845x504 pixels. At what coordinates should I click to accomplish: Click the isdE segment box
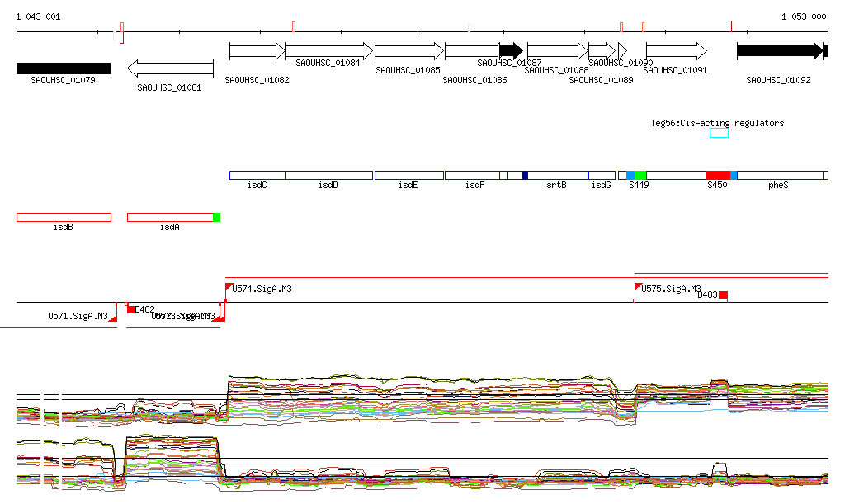[x=409, y=176]
